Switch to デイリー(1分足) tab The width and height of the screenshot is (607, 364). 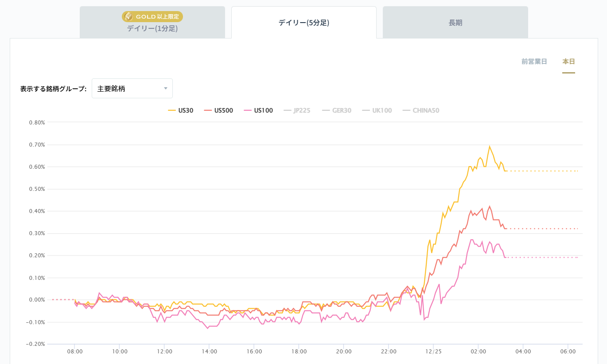click(152, 28)
